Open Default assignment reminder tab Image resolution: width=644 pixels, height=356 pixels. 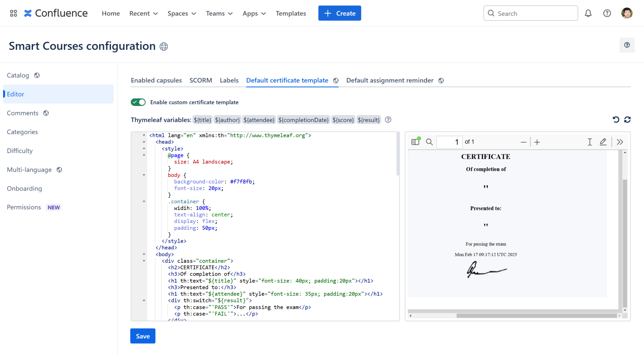[389, 80]
